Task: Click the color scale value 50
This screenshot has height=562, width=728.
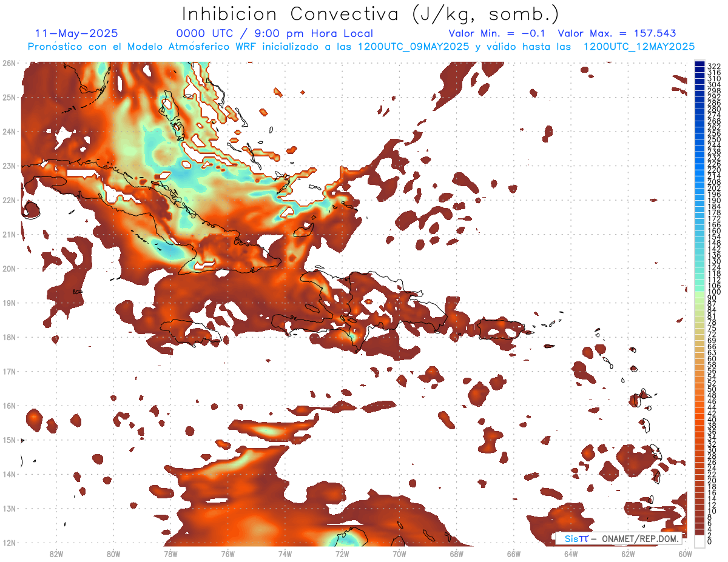Action: pyautogui.click(x=712, y=389)
